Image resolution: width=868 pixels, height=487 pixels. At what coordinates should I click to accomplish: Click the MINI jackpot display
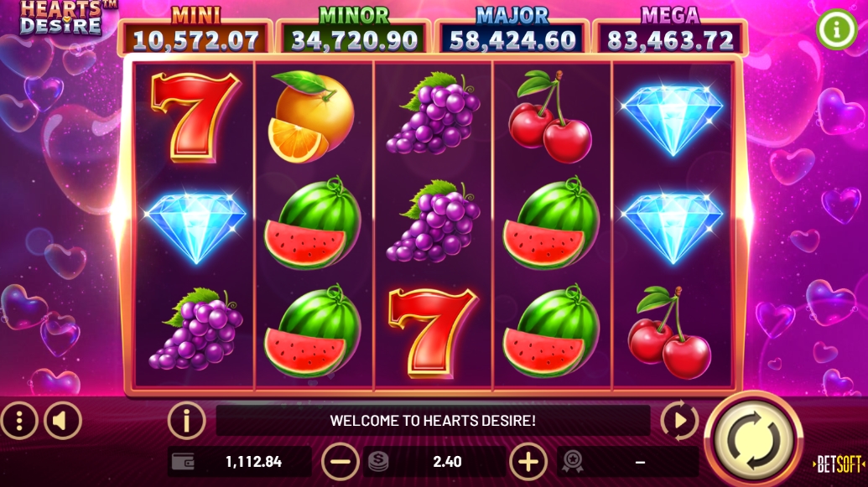(x=195, y=34)
